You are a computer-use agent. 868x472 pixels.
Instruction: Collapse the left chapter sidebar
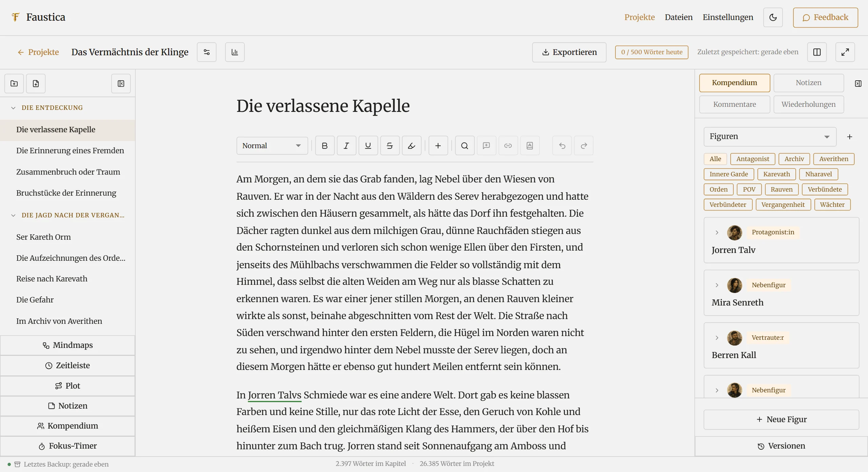(121, 83)
